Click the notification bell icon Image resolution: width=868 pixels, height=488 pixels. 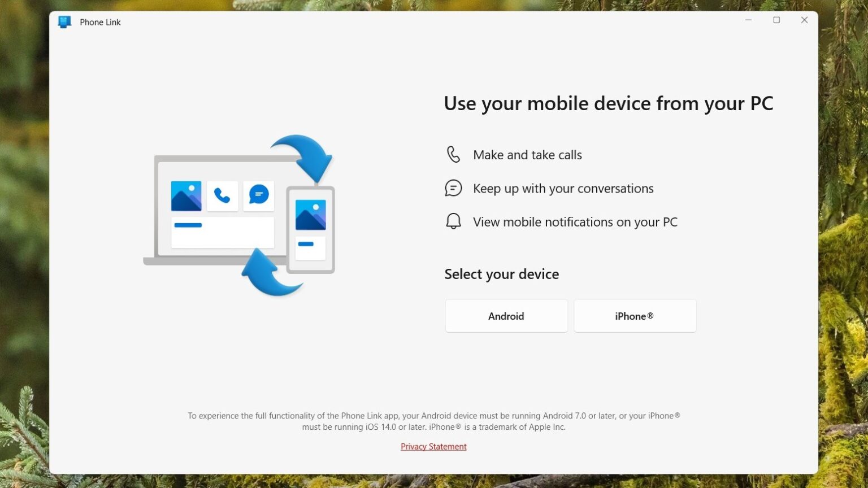[453, 221]
